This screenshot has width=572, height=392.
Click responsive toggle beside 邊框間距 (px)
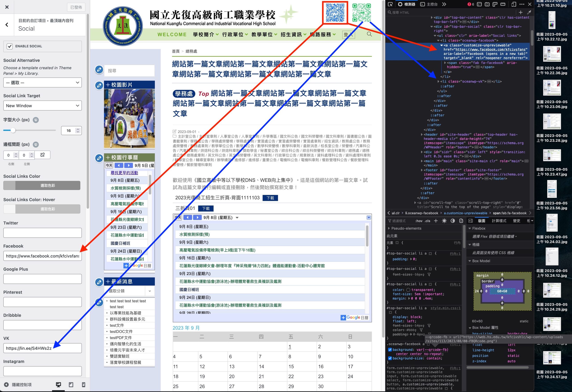(36, 145)
